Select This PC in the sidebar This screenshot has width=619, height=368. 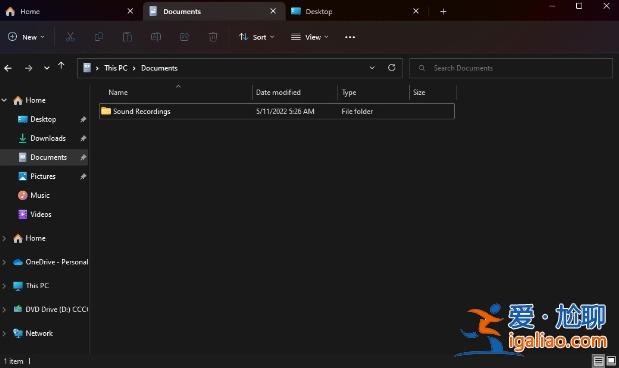coord(37,285)
